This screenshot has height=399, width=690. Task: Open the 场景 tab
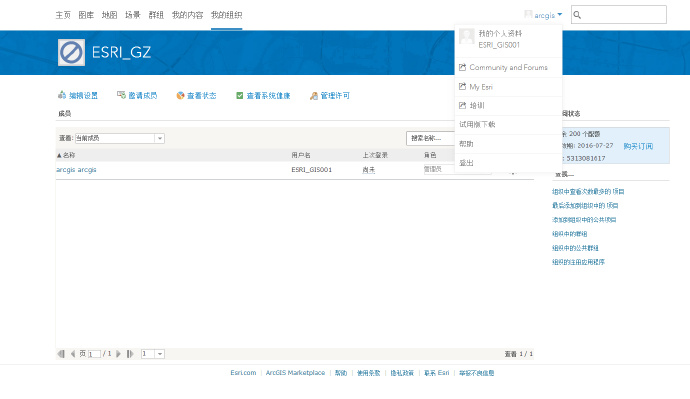pos(133,15)
